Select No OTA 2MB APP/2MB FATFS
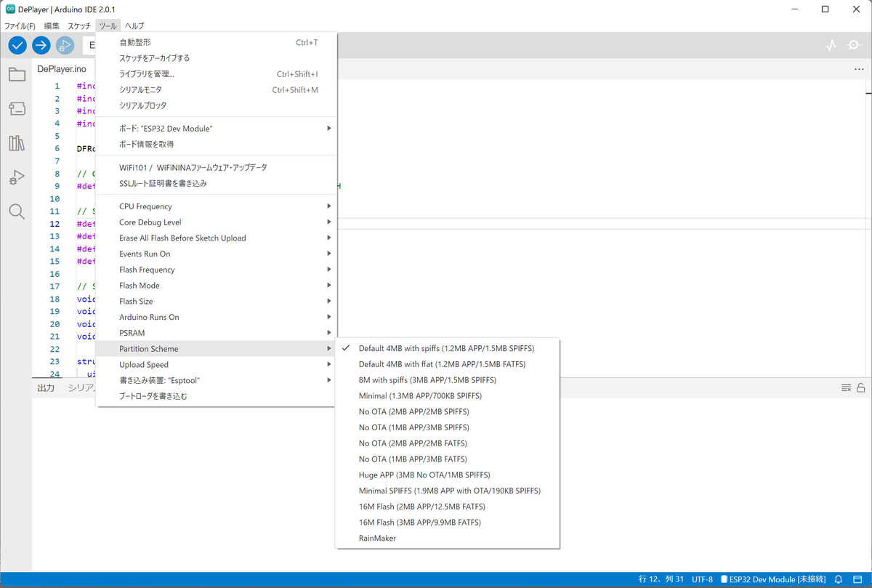The image size is (872, 588). click(x=447, y=443)
